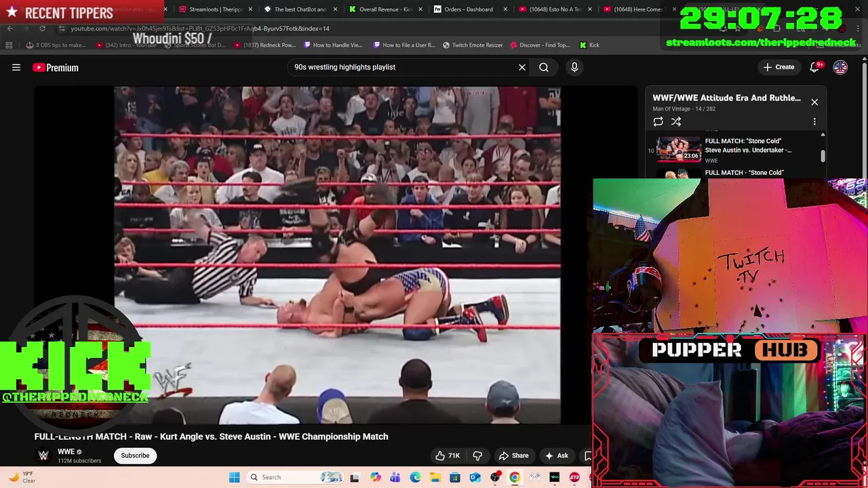Open playlist three-dot options menu

(814, 121)
